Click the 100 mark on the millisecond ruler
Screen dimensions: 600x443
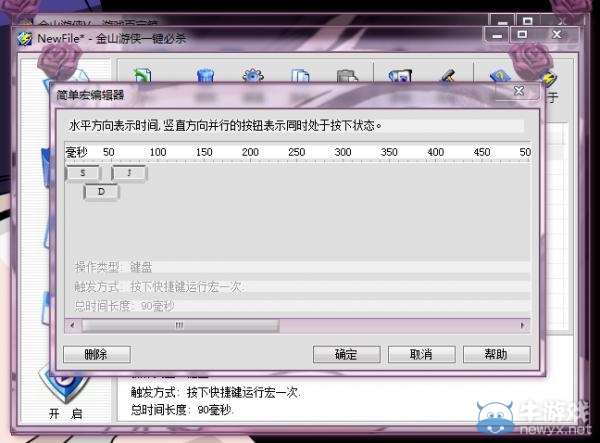pos(158,151)
